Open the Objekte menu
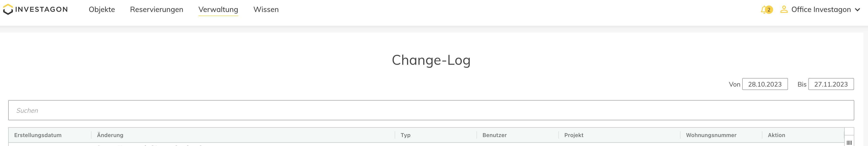 click(x=102, y=9)
